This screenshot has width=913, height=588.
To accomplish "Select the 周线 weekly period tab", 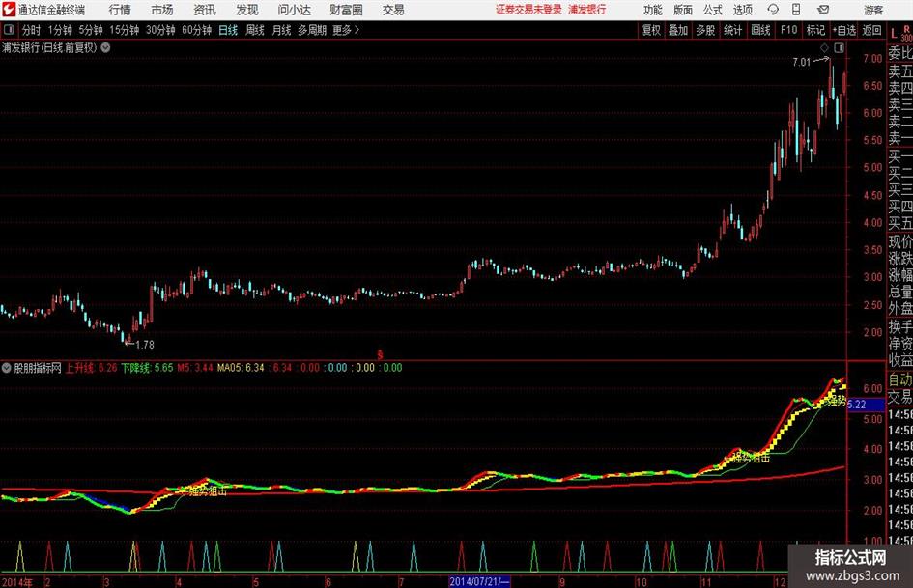I will [254, 30].
